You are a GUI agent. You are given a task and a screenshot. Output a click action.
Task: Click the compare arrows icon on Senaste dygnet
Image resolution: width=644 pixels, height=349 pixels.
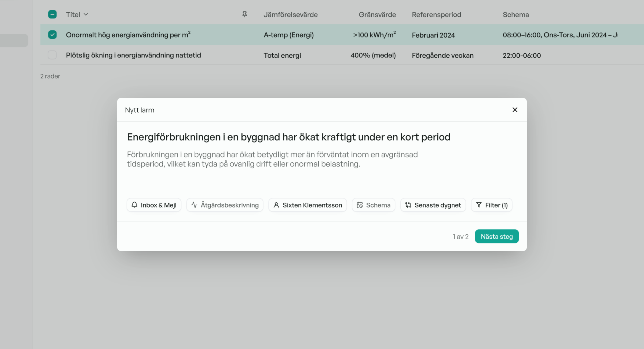point(408,205)
